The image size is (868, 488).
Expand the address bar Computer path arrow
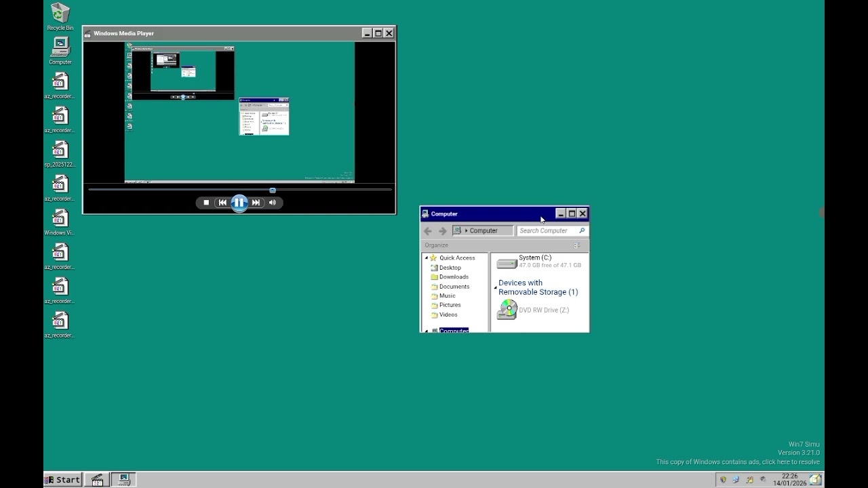[466, 231]
